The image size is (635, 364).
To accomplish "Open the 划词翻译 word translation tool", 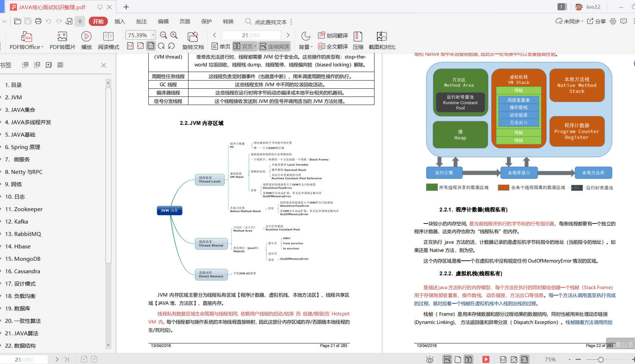I will (333, 35).
